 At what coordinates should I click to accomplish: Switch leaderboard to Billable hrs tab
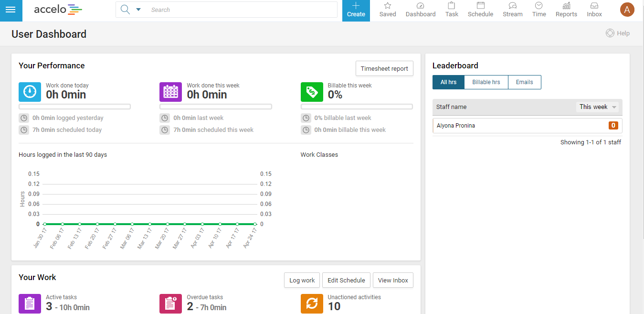(x=486, y=82)
